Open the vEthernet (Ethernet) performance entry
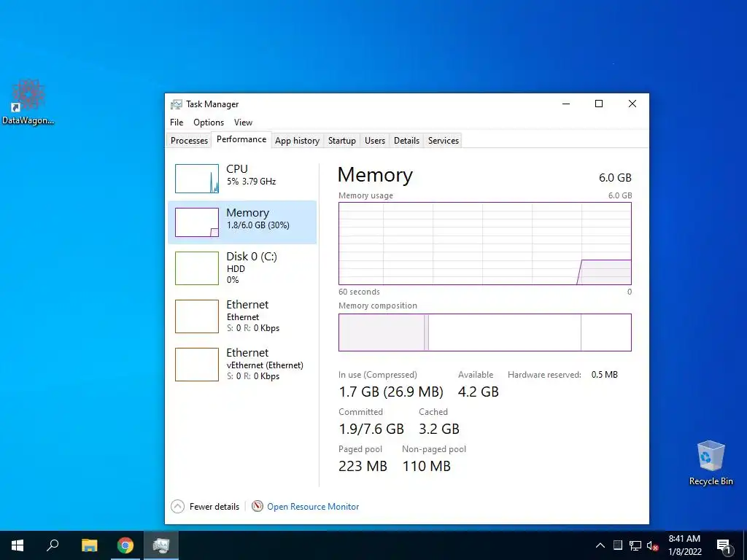 coord(242,365)
